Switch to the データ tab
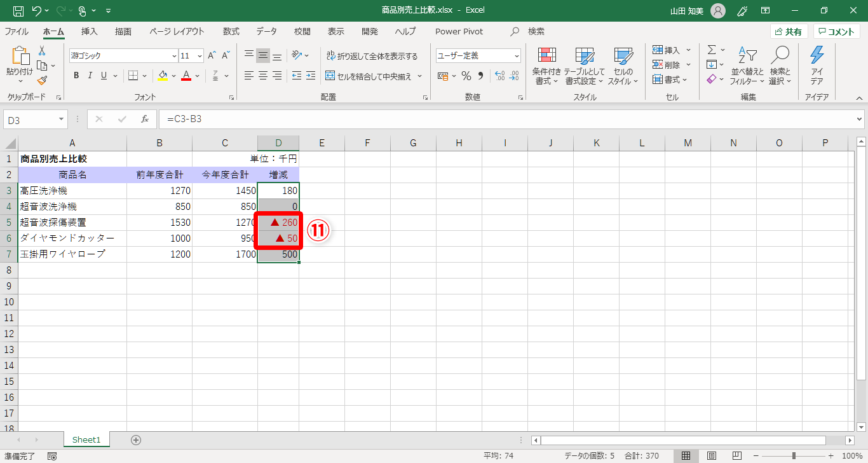 pos(267,31)
